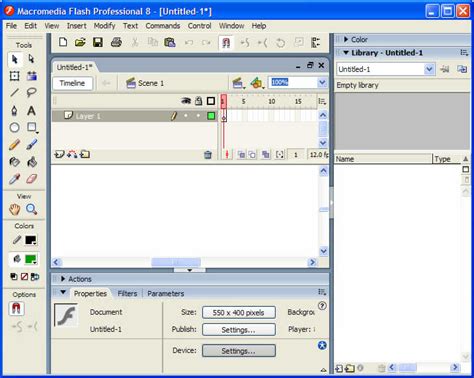
Task: Click the Save icon in main toolbar
Action: click(x=98, y=42)
